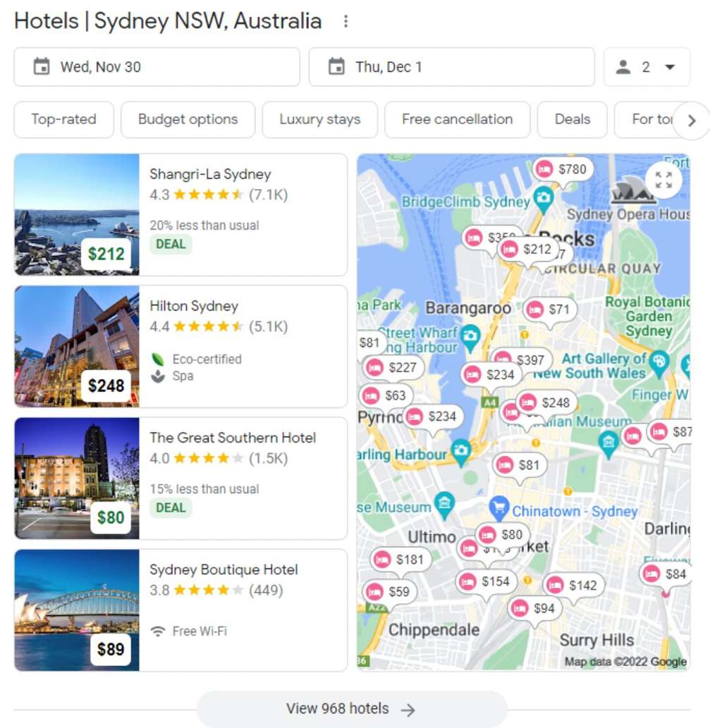Click the View 968 hotels button
This screenshot has width=722, height=728.
[351, 708]
